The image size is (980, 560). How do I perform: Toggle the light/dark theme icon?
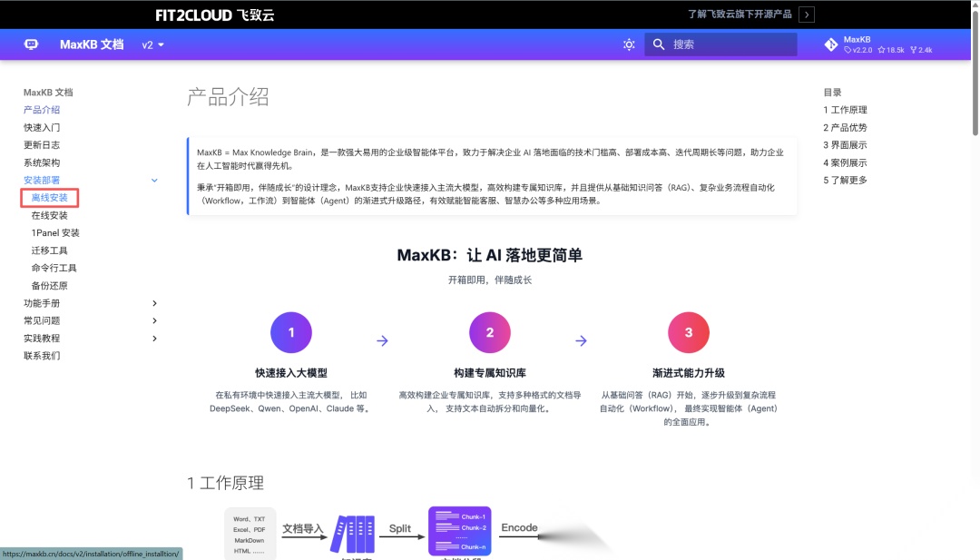(629, 44)
